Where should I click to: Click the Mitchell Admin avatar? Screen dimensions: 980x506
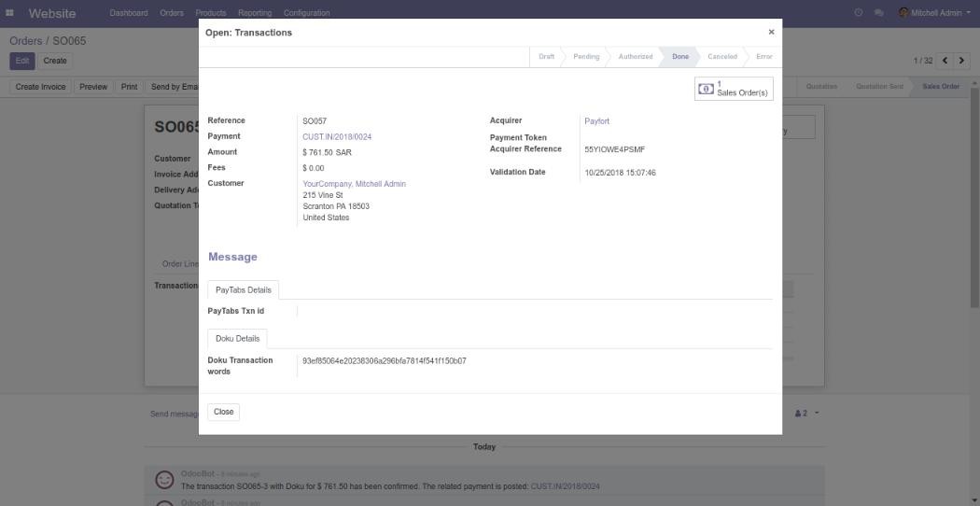pos(903,12)
